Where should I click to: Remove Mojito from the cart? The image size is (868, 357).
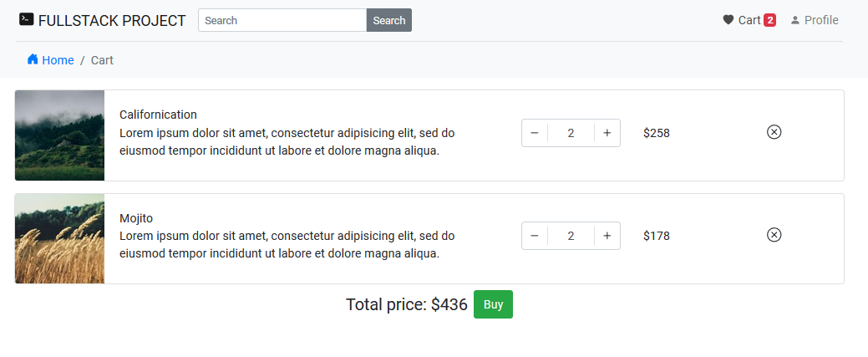click(774, 235)
